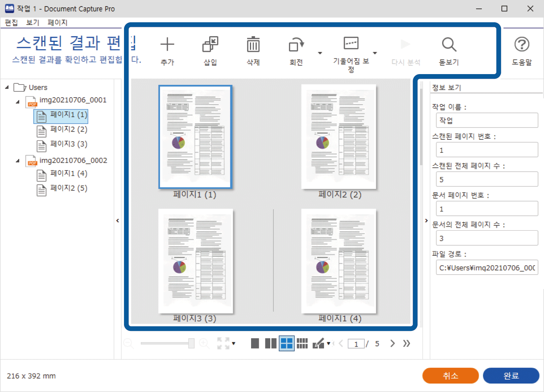Collapse the img20210706_0001 tree node

[x=18, y=102]
